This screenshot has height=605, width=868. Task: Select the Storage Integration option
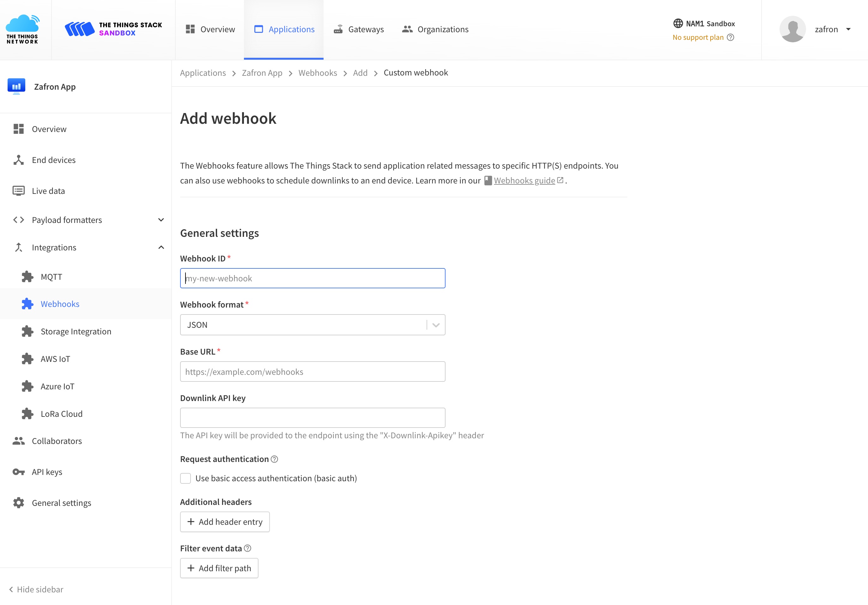(x=76, y=331)
